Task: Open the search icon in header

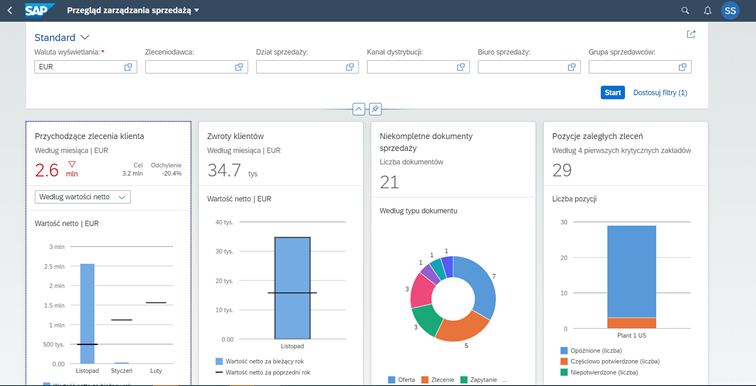Action: 685,11
